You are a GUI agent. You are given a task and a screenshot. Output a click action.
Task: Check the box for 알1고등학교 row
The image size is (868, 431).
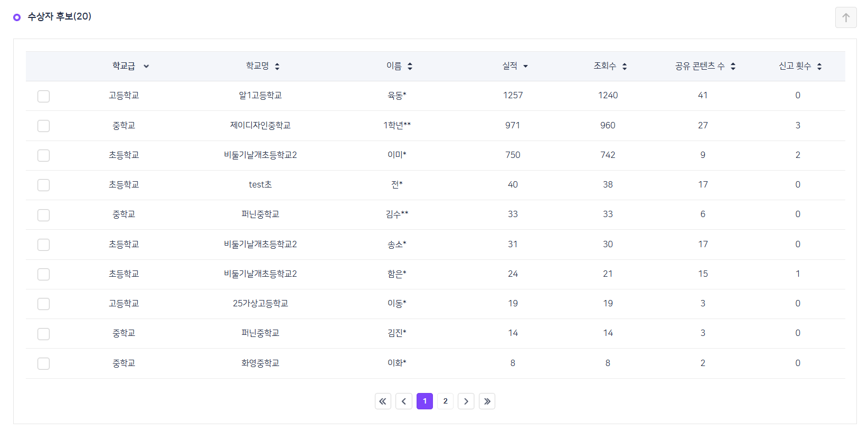(43, 96)
